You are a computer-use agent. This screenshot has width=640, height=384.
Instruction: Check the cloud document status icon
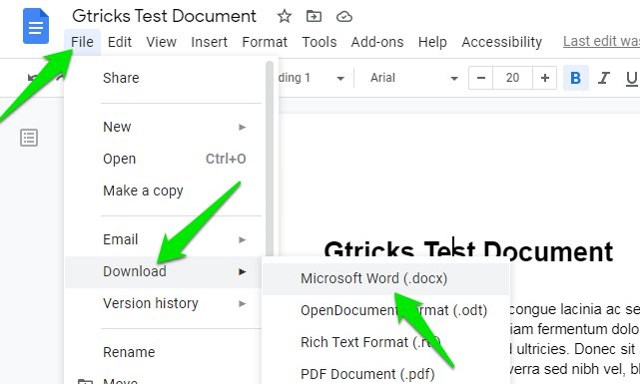344,17
